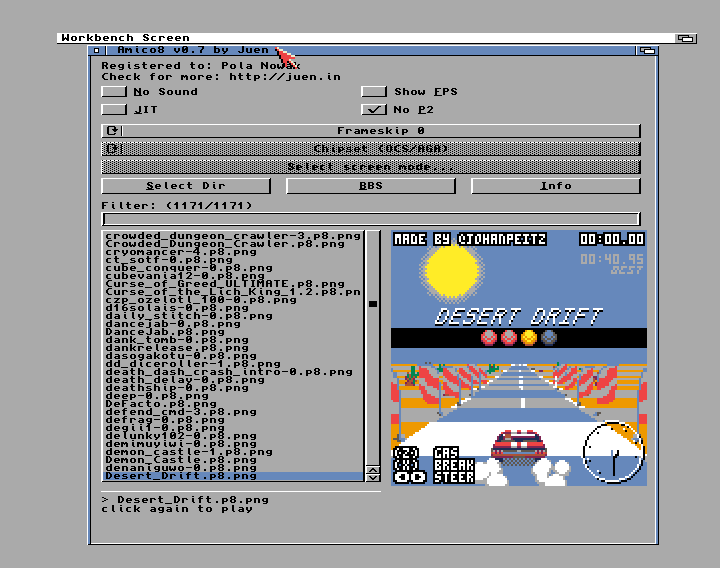Select denaniguwo-0.p8.png entry
Image resolution: width=720 pixels, height=568 pixels.
[233, 468]
